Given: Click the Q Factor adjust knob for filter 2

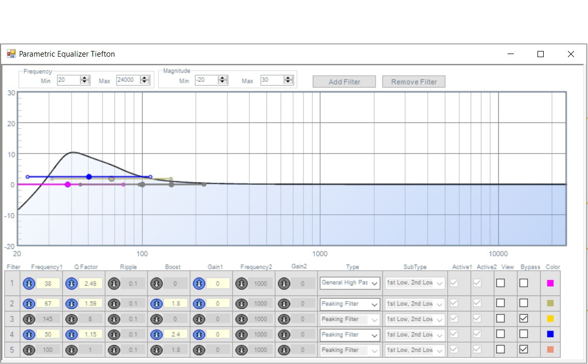Looking at the screenshot, I should 72,304.
